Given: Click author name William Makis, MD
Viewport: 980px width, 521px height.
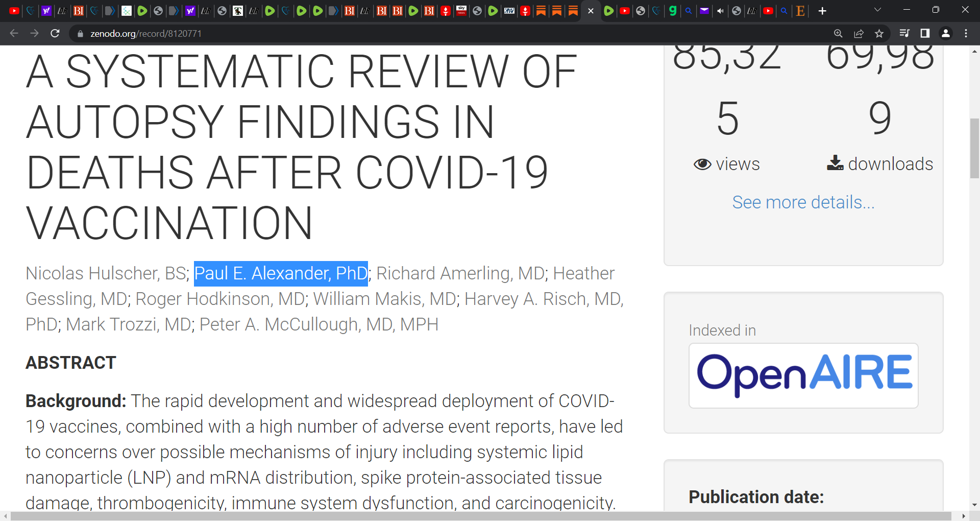Looking at the screenshot, I should [384, 299].
